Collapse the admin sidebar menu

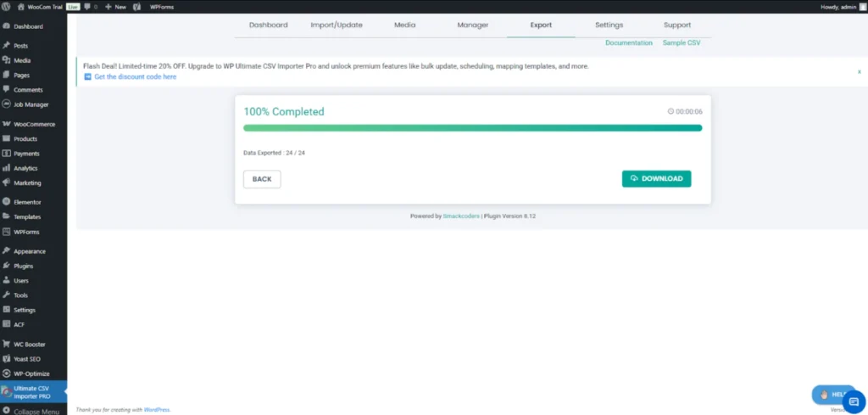(x=31, y=411)
